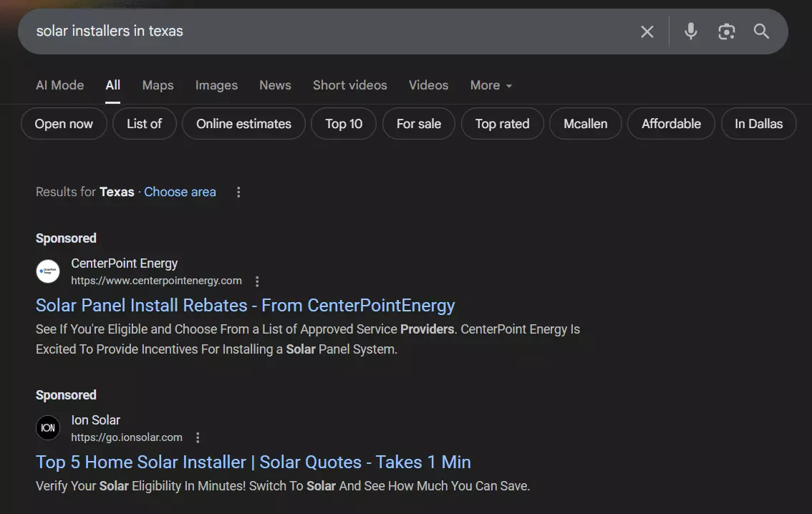The height and width of the screenshot is (514, 812).
Task: Click the CenterPoint Energy favicon logo
Action: pos(48,271)
